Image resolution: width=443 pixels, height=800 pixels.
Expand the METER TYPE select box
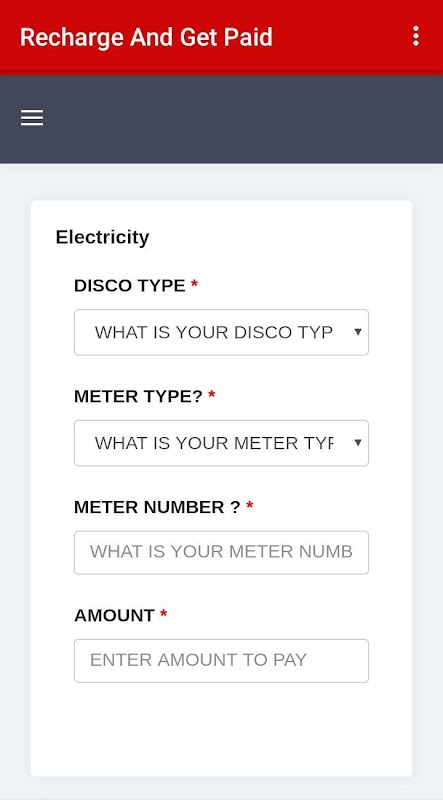pyautogui.click(x=221, y=443)
